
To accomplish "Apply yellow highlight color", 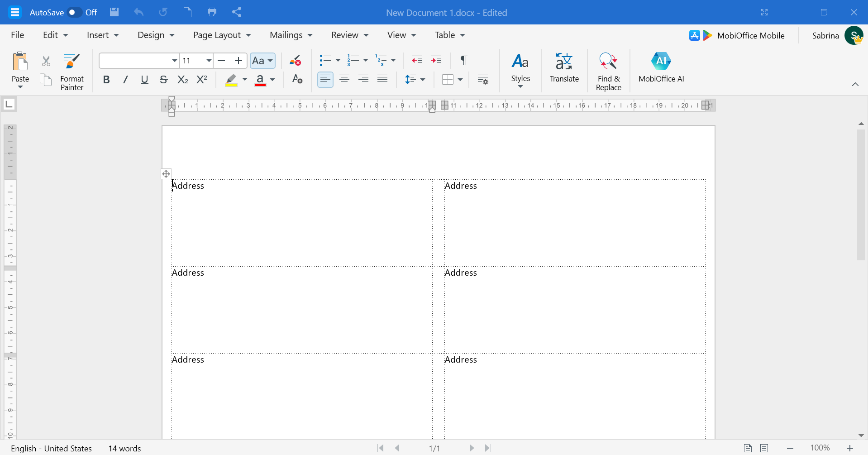I will coord(231,80).
